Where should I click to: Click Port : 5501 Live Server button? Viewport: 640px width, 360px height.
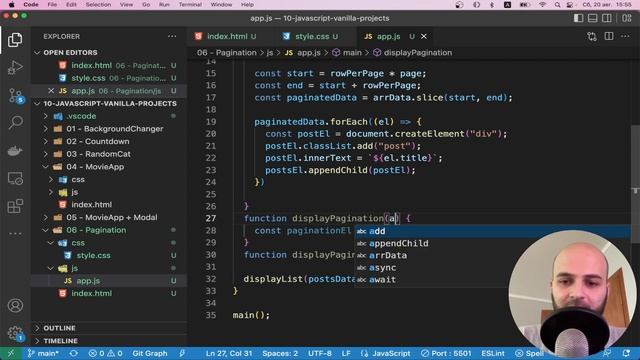(446, 353)
